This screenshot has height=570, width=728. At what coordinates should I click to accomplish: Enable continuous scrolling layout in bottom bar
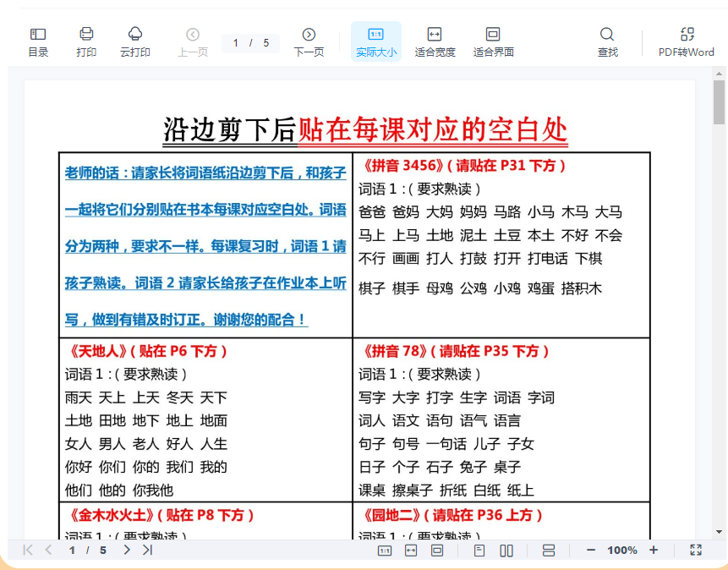coord(548,551)
